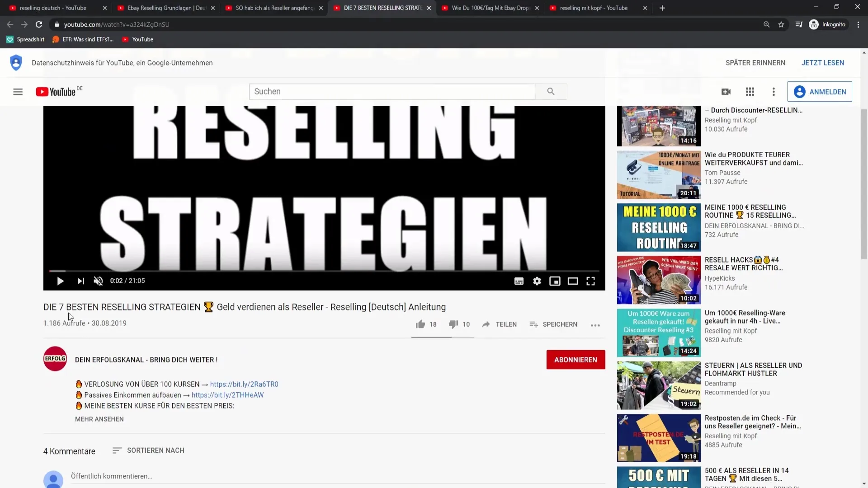This screenshot has width=868, height=488.
Task: Open the 'RESELL HACKS #4' video thumbnail
Action: [x=659, y=280]
